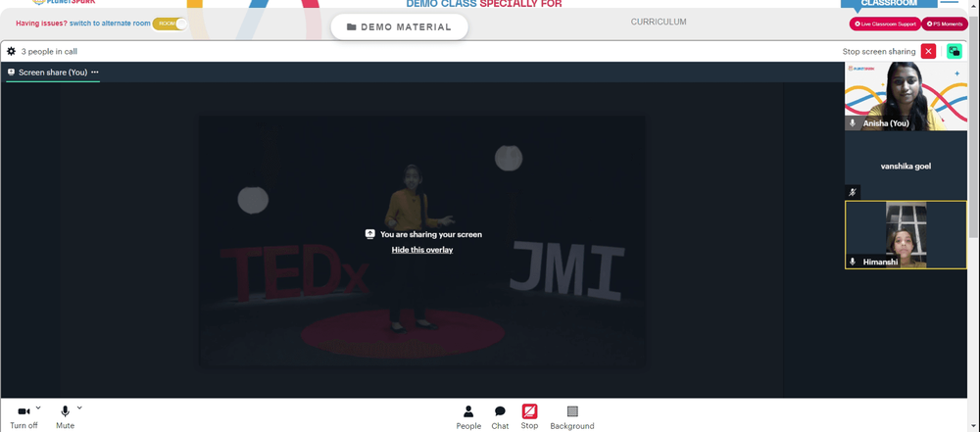Open Background effects
Image resolution: width=980 pixels, height=432 pixels.
pyautogui.click(x=572, y=417)
